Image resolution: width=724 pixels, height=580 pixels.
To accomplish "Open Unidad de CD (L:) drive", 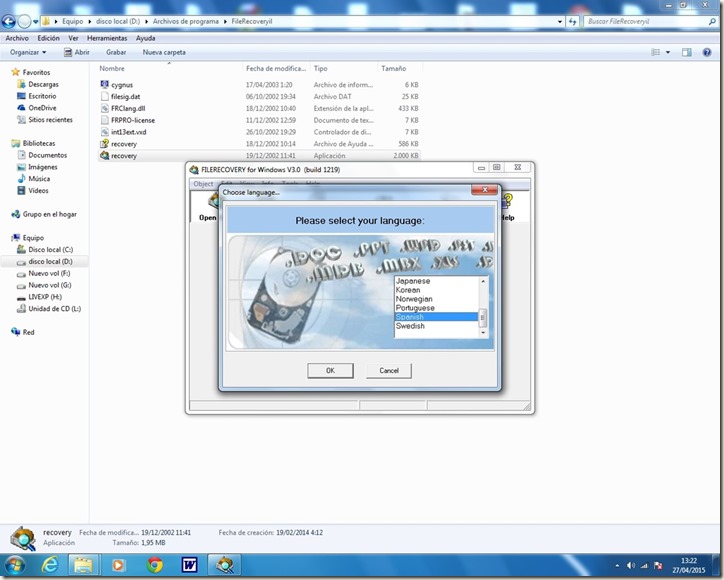I will pyautogui.click(x=54, y=309).
